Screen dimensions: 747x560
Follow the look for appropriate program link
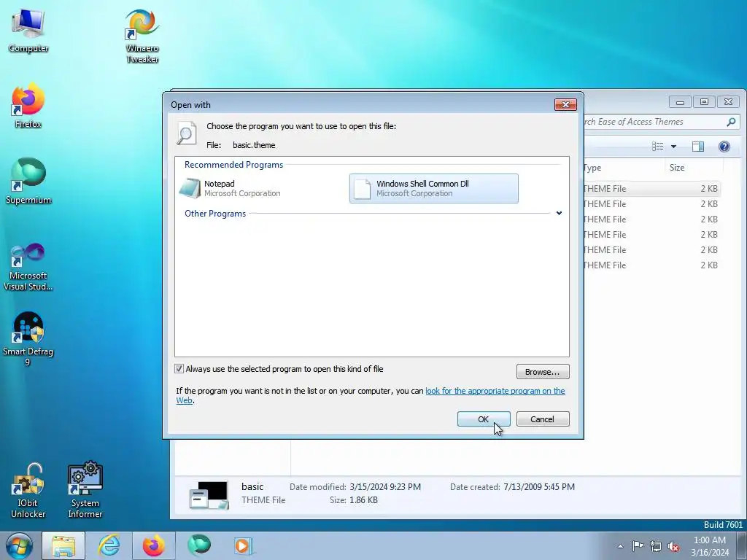[495, 391]
